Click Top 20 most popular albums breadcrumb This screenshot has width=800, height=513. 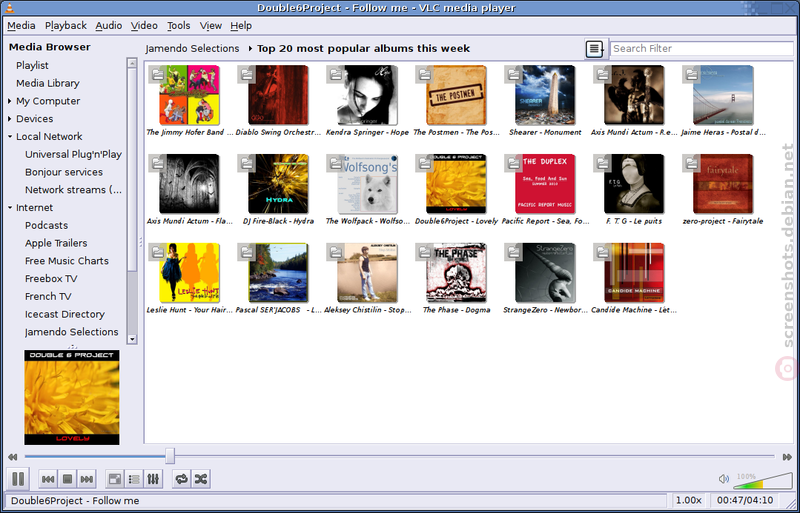click(x=363, y=48)
